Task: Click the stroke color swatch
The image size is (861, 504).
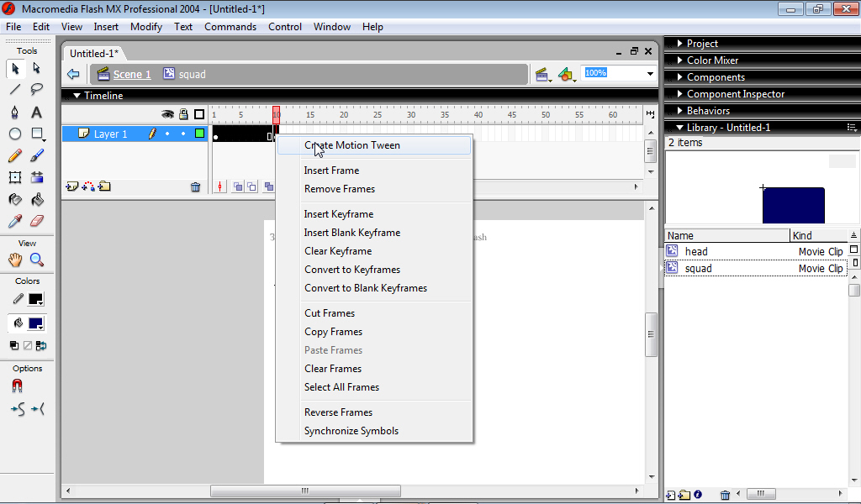Action: point(35,299)
